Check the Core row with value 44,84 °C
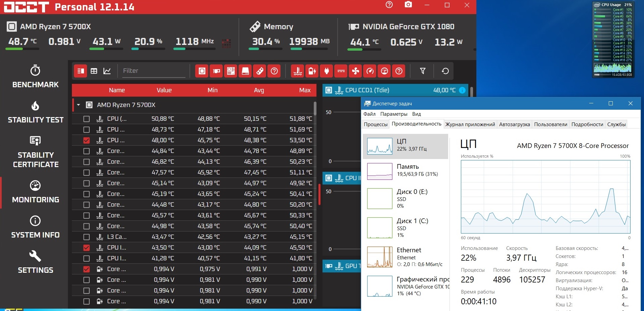Screen dimensions: 644x311 pos(86,151)
